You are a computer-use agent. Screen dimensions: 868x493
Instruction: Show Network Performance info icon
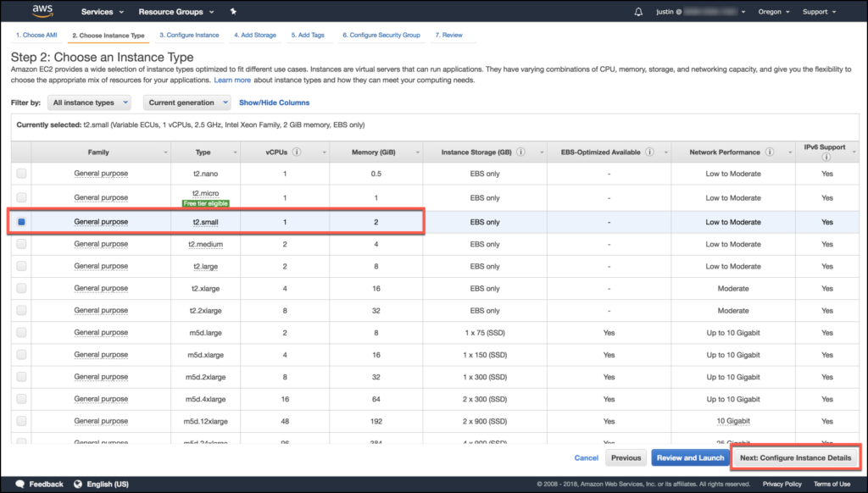(770, 152)
